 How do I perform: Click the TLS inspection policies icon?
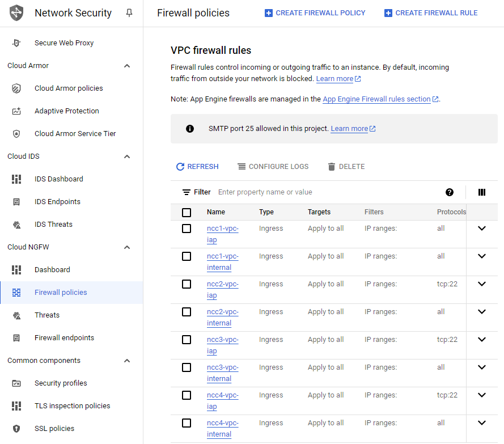tap(16, 406)
